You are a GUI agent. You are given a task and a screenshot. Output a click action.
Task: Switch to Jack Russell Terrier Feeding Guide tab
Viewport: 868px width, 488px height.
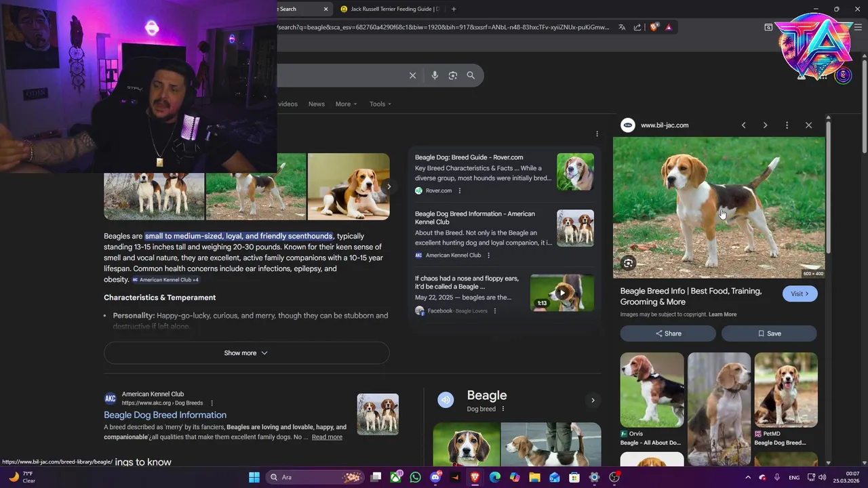[390, 9]
